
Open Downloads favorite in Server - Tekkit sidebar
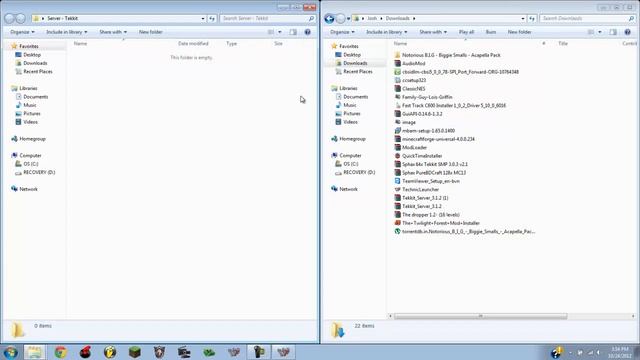tap(31, 63)
